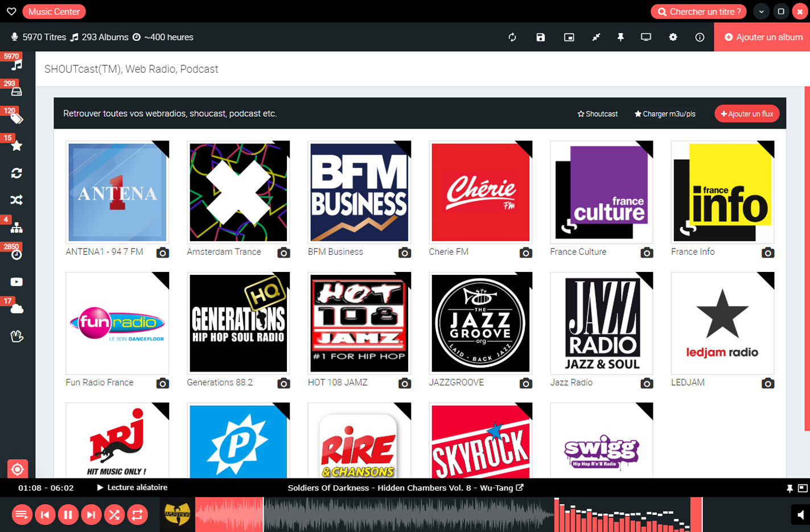Open the Rire & Chansons station
The image size is (810, 532).
359,440
